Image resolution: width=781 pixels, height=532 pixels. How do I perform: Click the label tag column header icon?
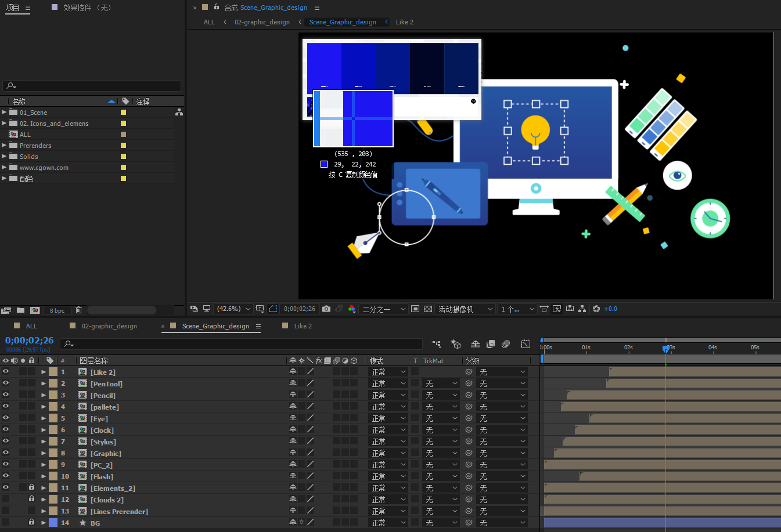pyautogui.click(x=50, y=361)
